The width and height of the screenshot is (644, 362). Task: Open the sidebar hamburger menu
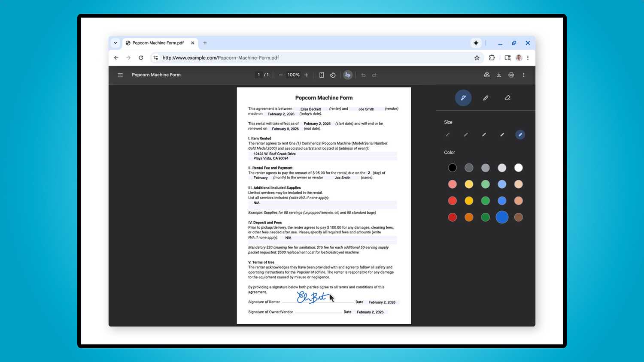pos(120,75)
